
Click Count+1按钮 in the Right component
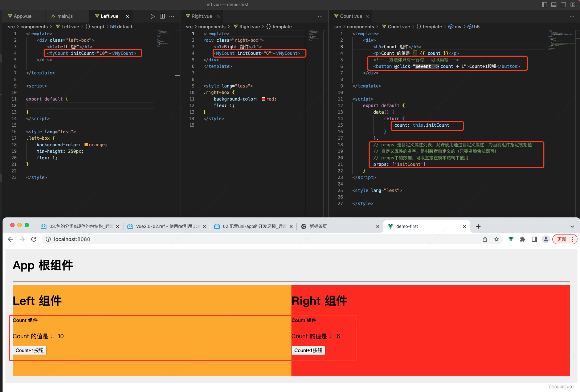pyautogui.click(x=309, y=350)
